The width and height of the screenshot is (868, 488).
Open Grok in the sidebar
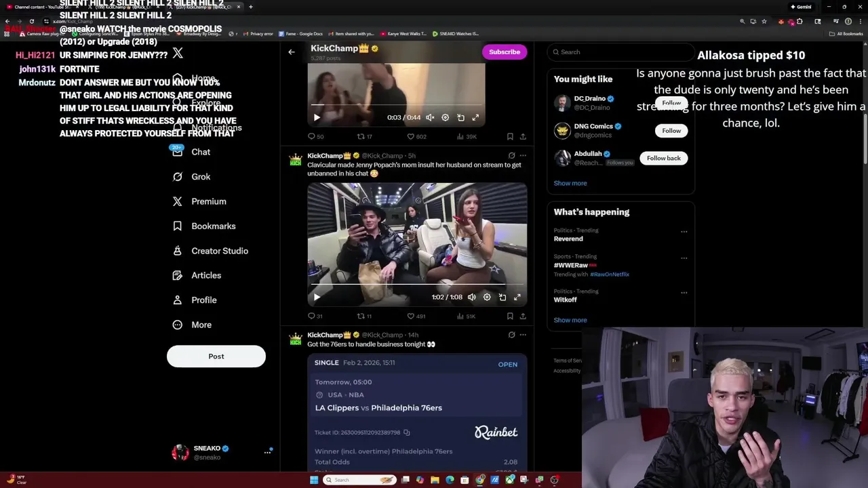click(192, 176)
